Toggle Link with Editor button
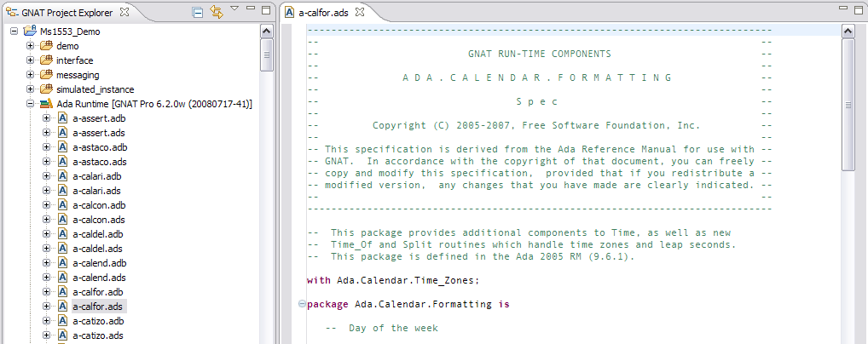Image resolution: width=868 pixels, height=344 pixels. tap(217, 12)
